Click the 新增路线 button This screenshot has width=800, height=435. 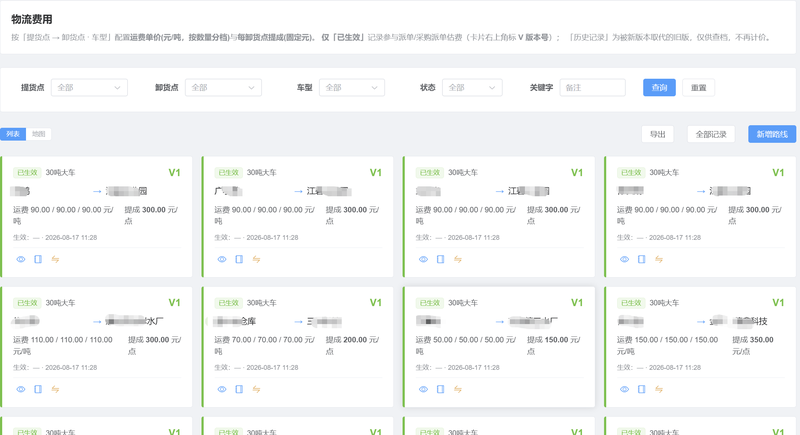pos(772,134)
